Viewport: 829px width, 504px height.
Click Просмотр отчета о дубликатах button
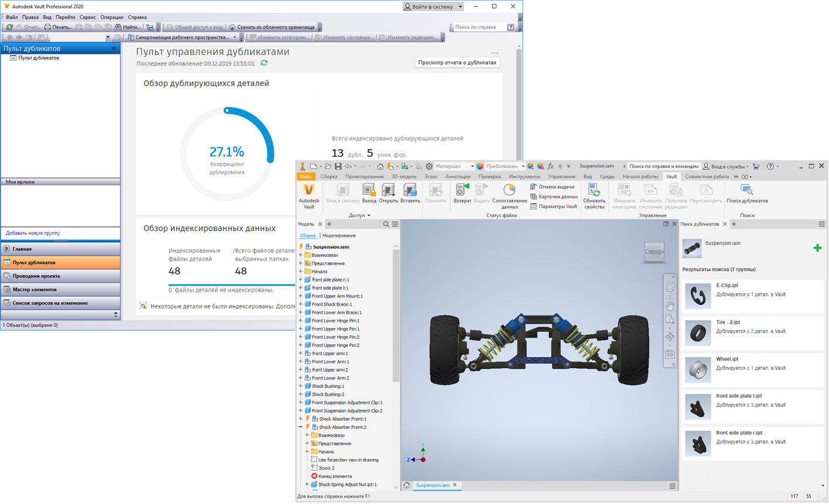click(x=457, y=63)
